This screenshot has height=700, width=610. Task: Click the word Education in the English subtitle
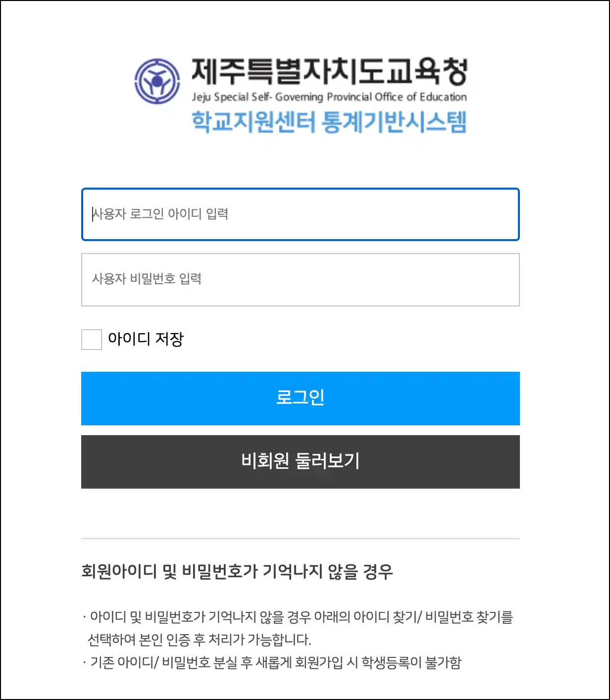click(x=444, y=97)
